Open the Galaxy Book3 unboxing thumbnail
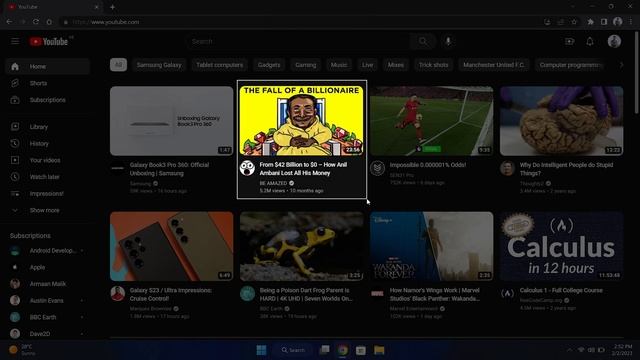The width and height of the screenshot is (640, 360). pos(171,120)
